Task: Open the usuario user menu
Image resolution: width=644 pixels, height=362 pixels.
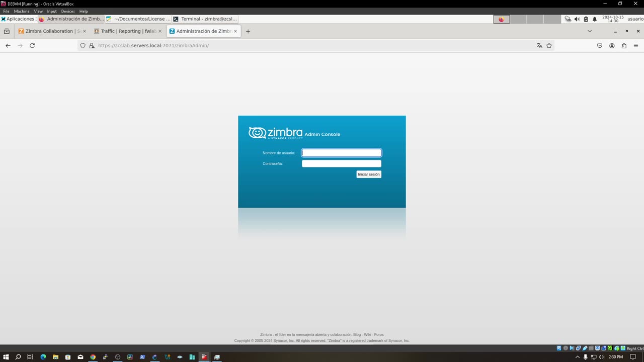Action: coord(635,19)
